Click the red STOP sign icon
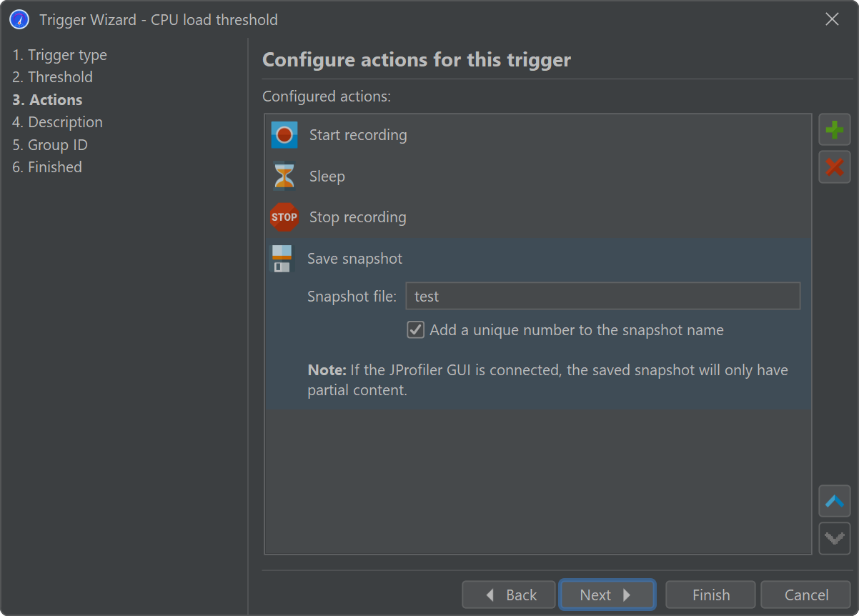 (x=284, y=217)
